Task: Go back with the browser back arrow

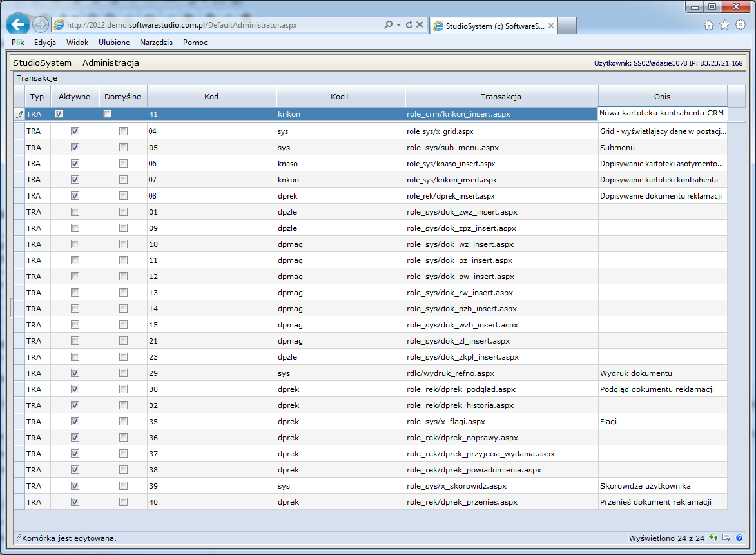Action: (x=17, y=24)
